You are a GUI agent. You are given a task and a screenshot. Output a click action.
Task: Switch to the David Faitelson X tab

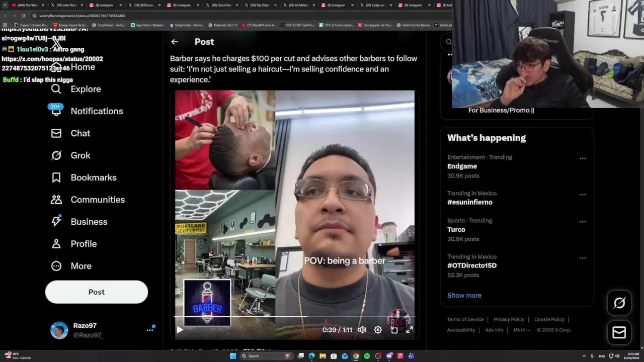point(220,5)
